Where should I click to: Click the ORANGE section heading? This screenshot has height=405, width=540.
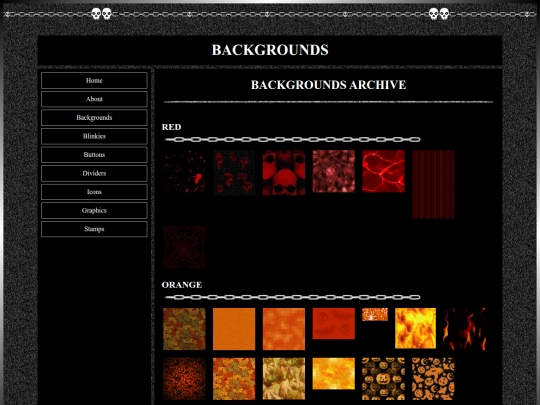[x=182, y=285]
